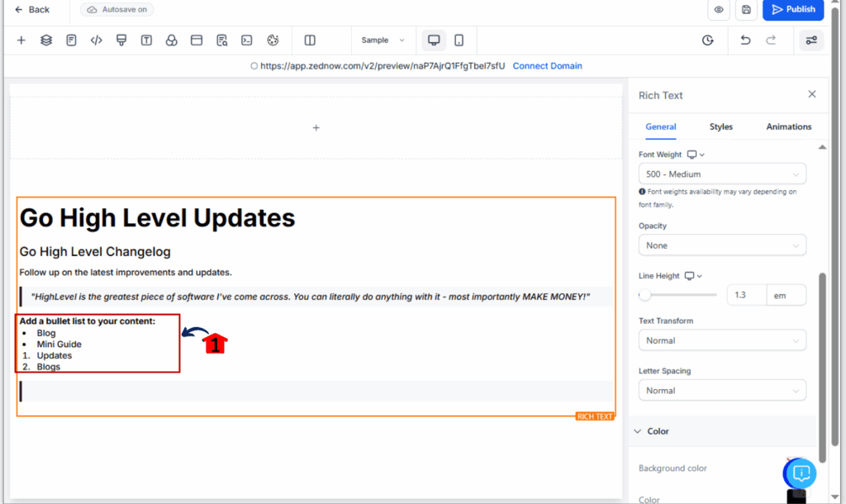Click the redo arrow
The height and width of the screenshot is (504, 846).
[771, 40]
